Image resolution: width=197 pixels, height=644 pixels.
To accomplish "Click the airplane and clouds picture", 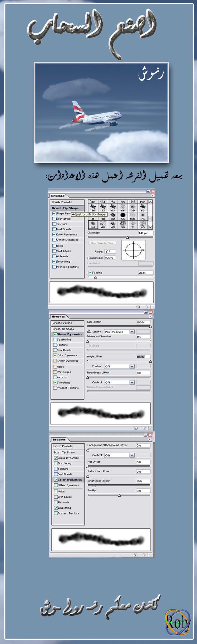I will pos(101,112).
